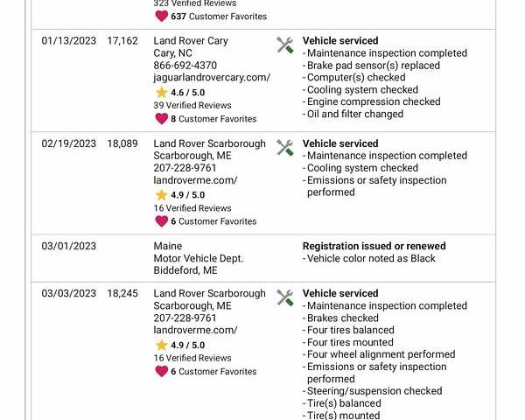The image size is (525, 420).
Task: View 39 Verified Reviews for Cary dealer
Action: click(x=192, y=105)
